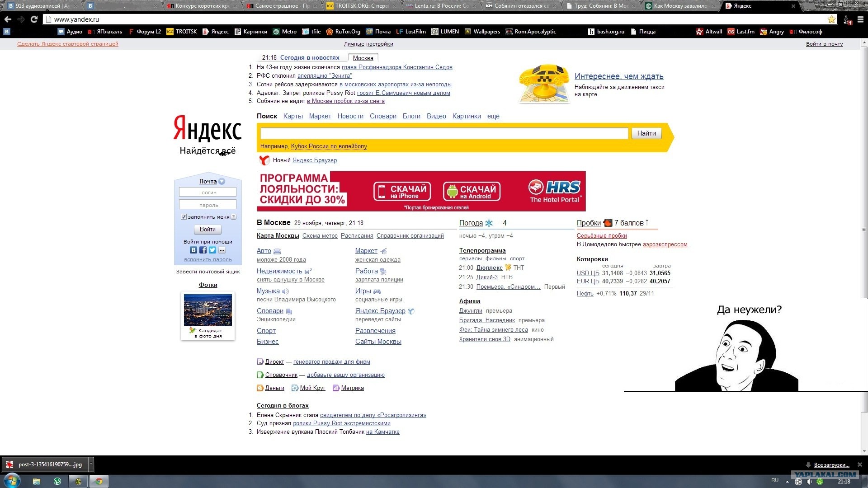Open the Last.fm bookmark
Image resolution: width=868 pixels, height=488 pixels.
741,32
